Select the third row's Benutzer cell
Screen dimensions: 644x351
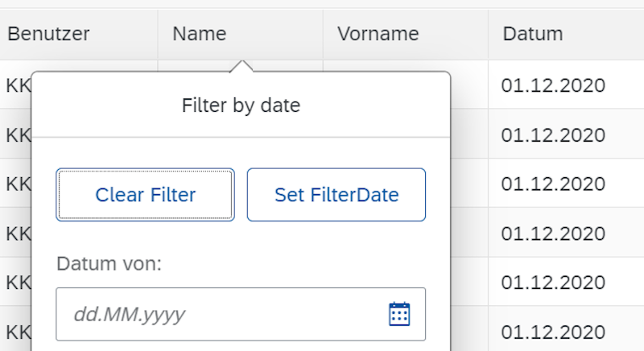(16, 184)
